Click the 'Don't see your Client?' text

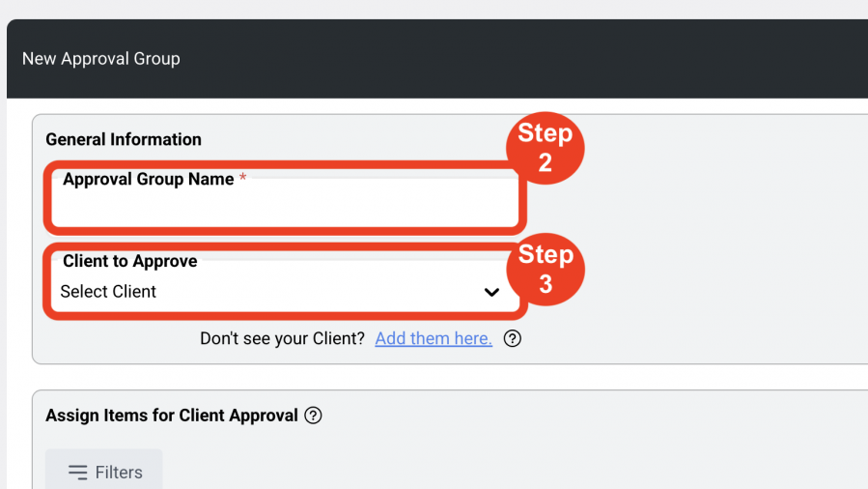282,338
